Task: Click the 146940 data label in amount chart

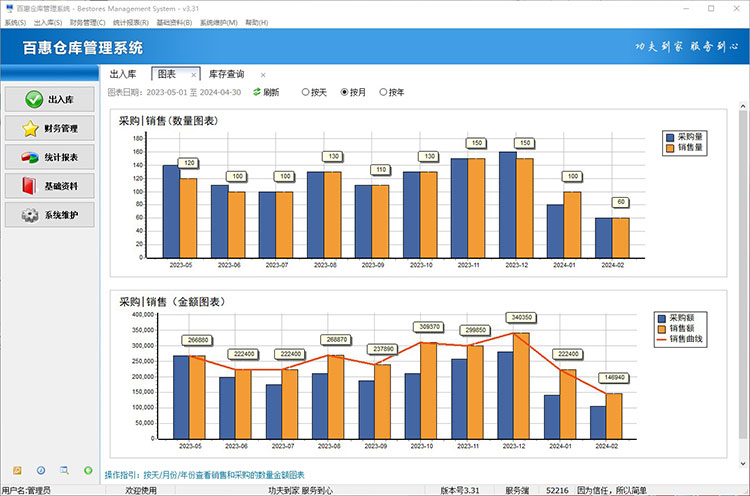Action: pos(614,377)
